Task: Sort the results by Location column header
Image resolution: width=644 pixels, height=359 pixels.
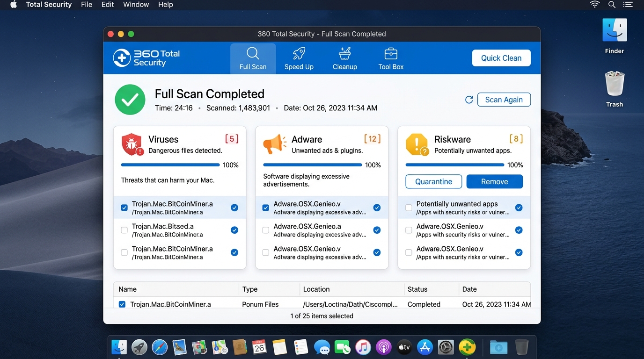Action: [316, 289]
